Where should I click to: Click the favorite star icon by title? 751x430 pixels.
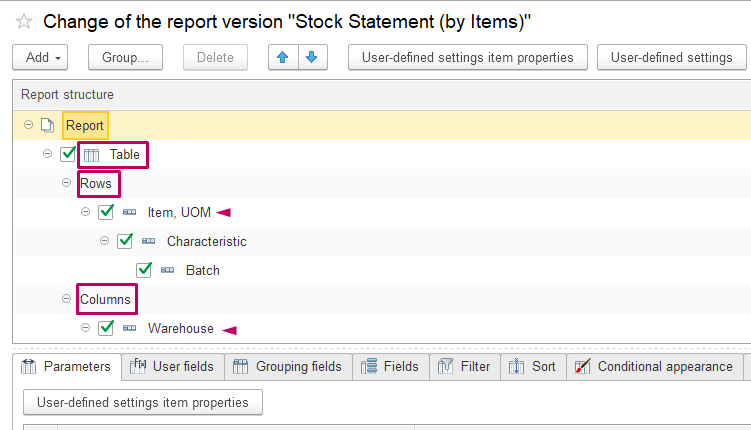coord(23,22)
